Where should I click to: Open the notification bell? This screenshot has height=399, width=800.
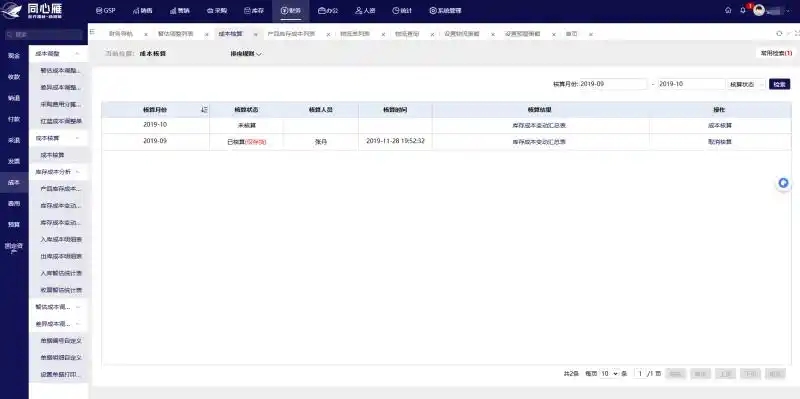[x=743, y=10]
